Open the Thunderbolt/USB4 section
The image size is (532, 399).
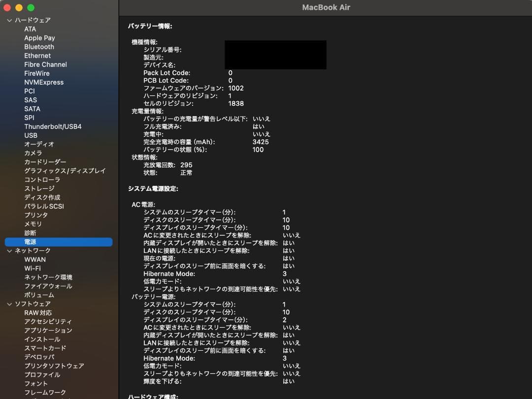[x=53, y=126]
